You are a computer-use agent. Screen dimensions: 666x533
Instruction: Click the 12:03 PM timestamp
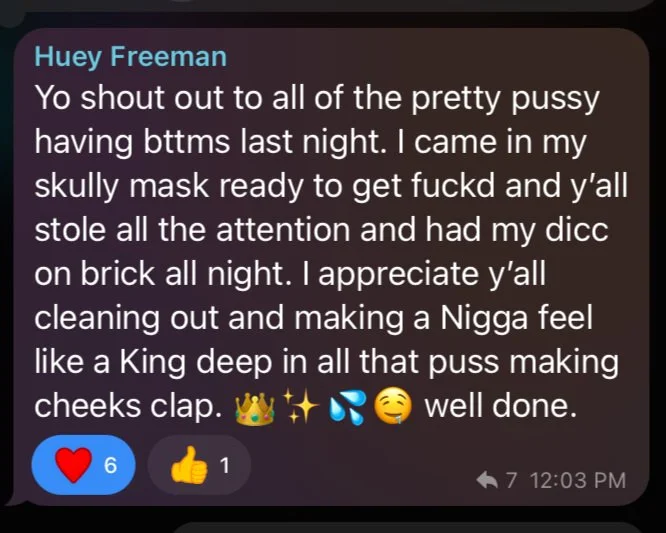578,480
